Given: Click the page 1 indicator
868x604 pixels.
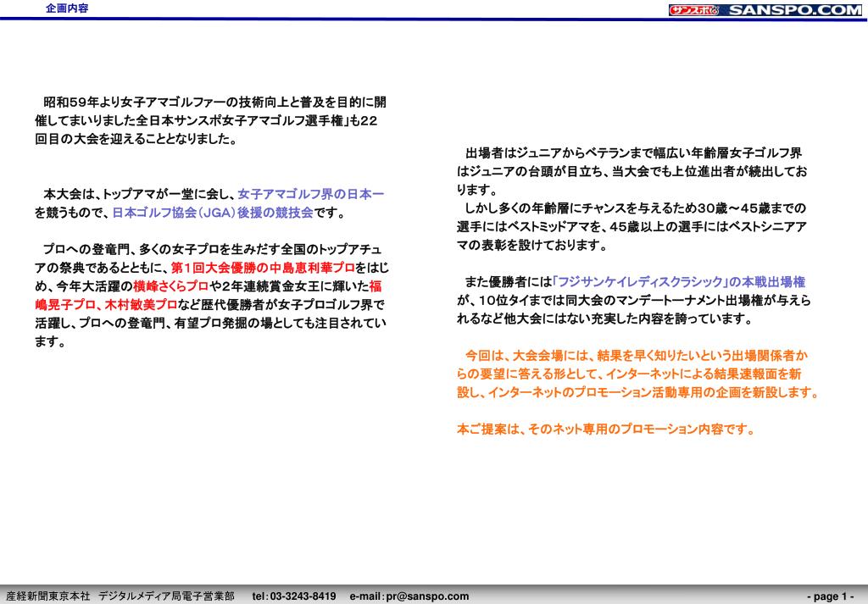Looking at the screenshot, I should [x=831, y=596].
